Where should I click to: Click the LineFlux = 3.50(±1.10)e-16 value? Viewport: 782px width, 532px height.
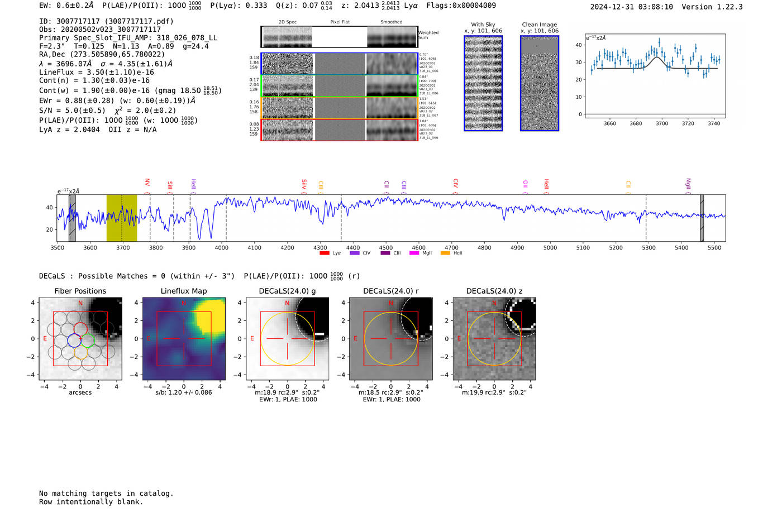[97, 72]
